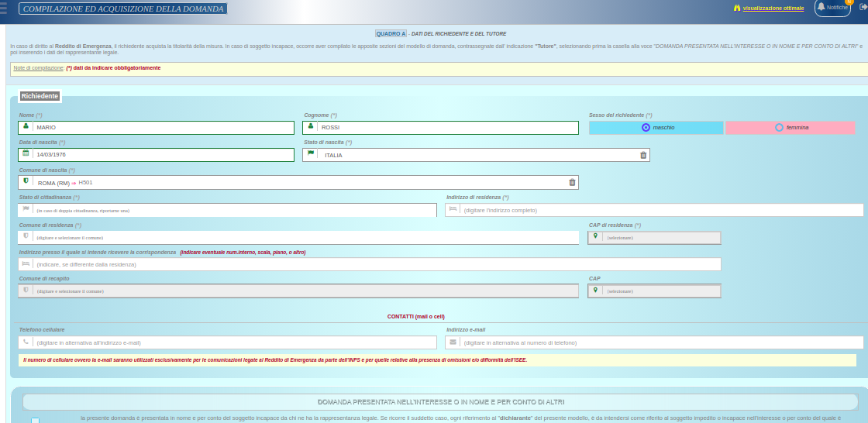This screenshot has width=868, height=423.
Task: Select the femmina radio option
Action: pyautogui.click(x=779, y=127)
